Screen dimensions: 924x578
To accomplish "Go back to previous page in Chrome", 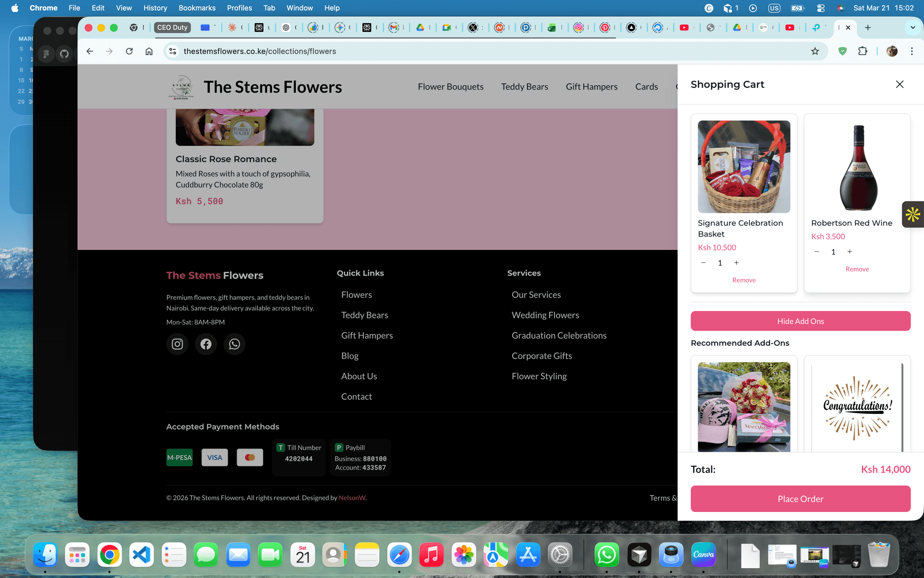I will pyautogui.click(x=90, y=51).
